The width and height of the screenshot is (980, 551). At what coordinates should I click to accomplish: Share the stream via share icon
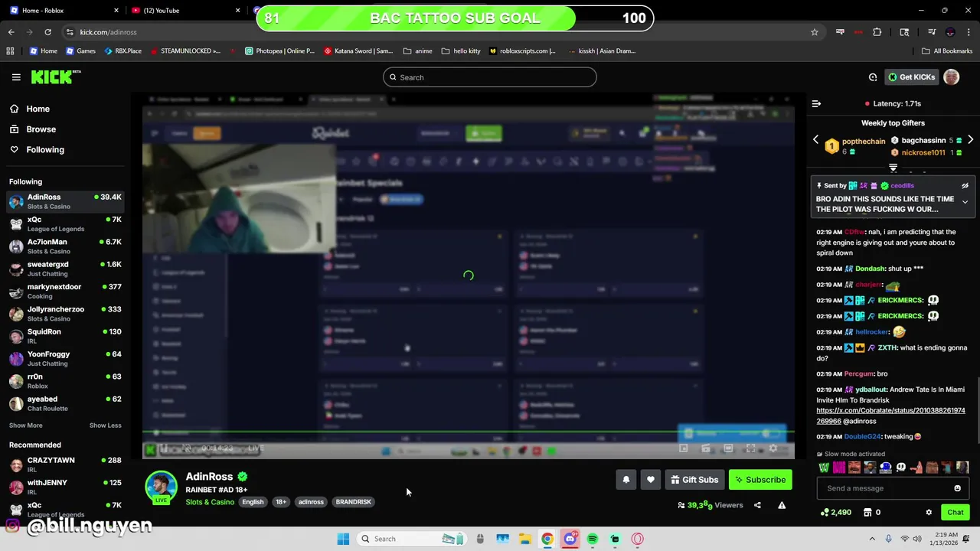(x=757, y=505)
